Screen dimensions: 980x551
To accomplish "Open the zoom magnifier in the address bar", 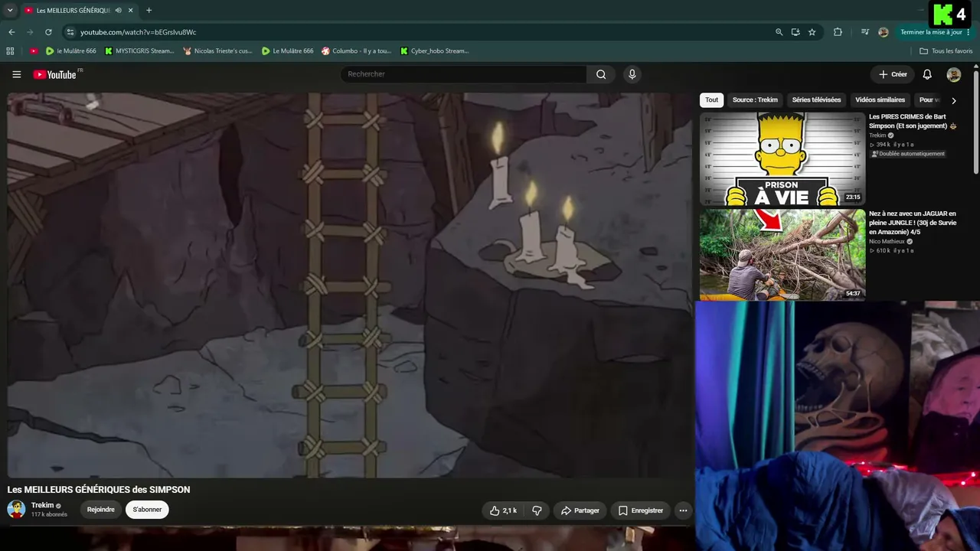I will 779,32.
